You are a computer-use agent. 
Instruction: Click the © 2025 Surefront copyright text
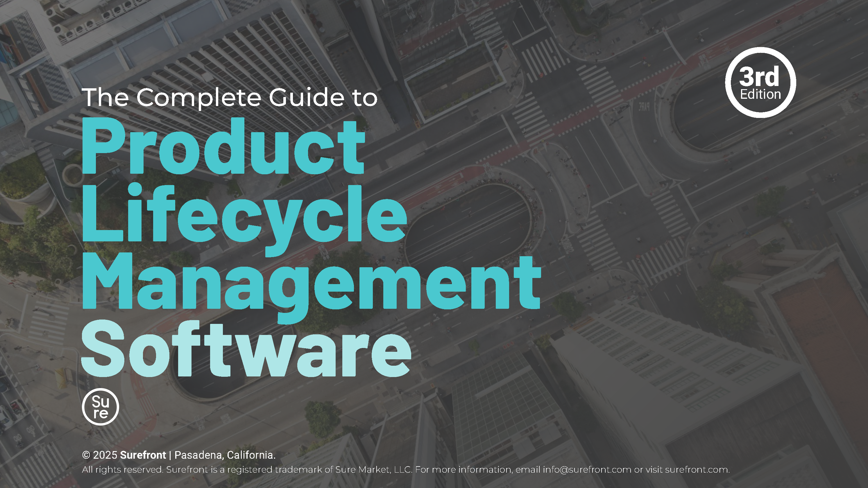point(125,455)
